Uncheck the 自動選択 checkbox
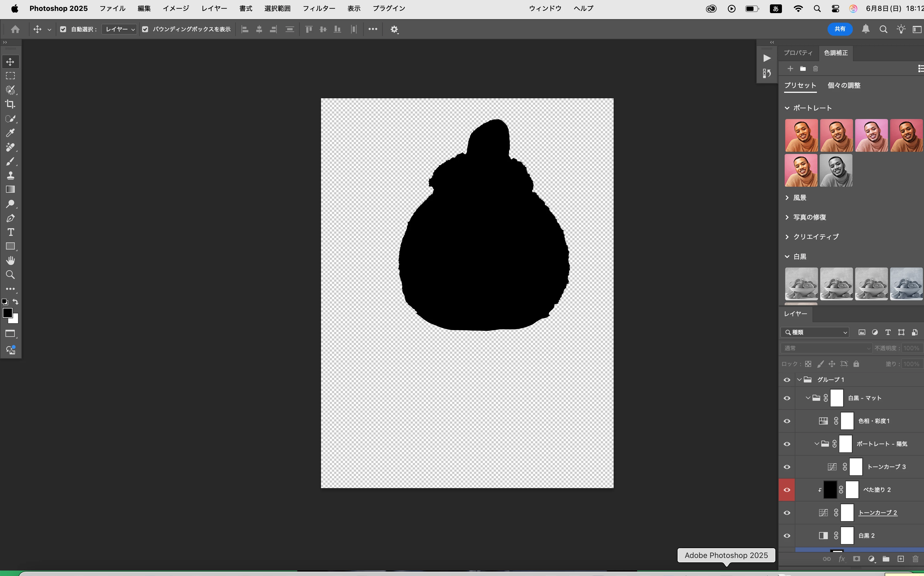924x576 pixels. pyautogui.click(x=63, y=29)
